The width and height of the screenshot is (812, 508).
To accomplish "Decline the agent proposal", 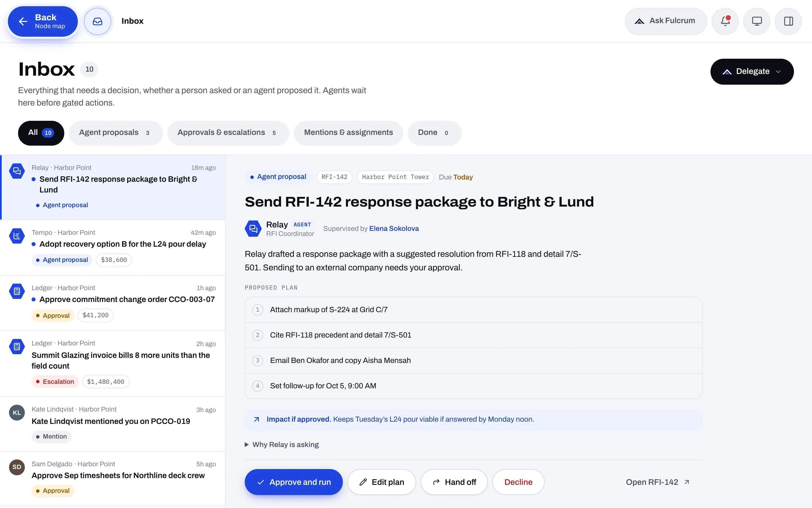I will [518, 482].
